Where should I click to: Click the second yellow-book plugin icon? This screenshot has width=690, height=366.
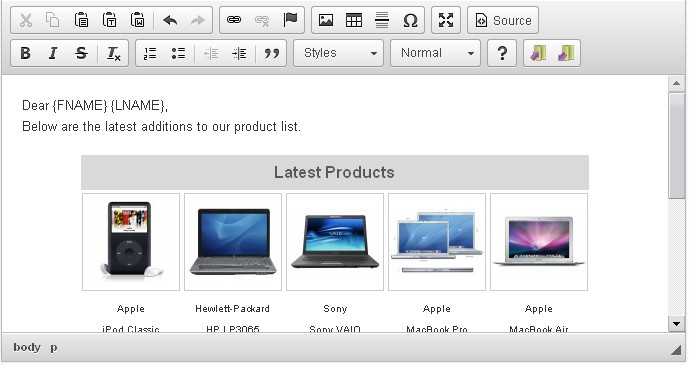tap(566, 53)
